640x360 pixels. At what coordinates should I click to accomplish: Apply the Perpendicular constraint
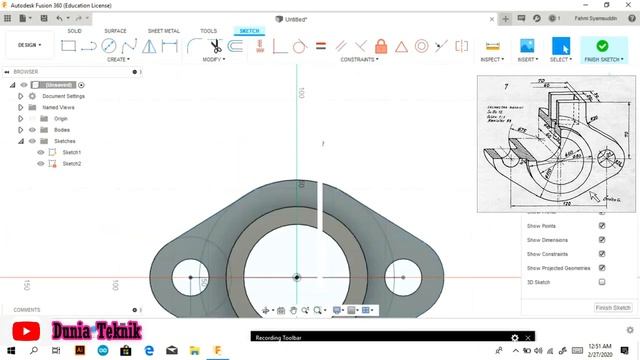(280, 46)
